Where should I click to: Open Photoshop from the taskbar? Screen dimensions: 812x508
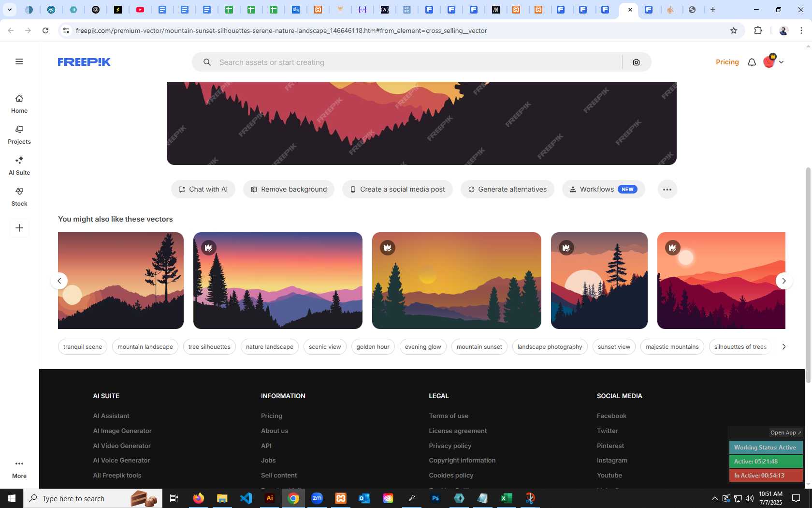[435, 498]
